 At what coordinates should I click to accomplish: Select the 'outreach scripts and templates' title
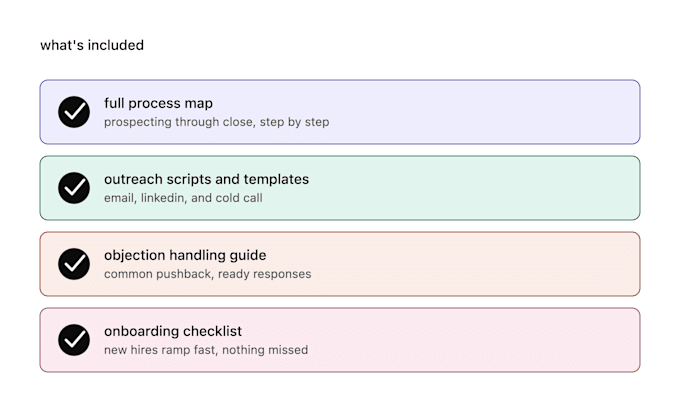[206, 179]
